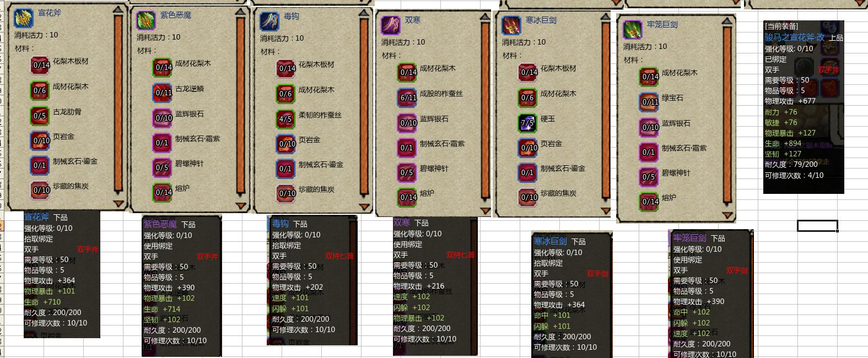Screen dimensions: 868x358
Task: Click the 寒冰巨剑 sword icon
Action: click(x=511, y=25)
